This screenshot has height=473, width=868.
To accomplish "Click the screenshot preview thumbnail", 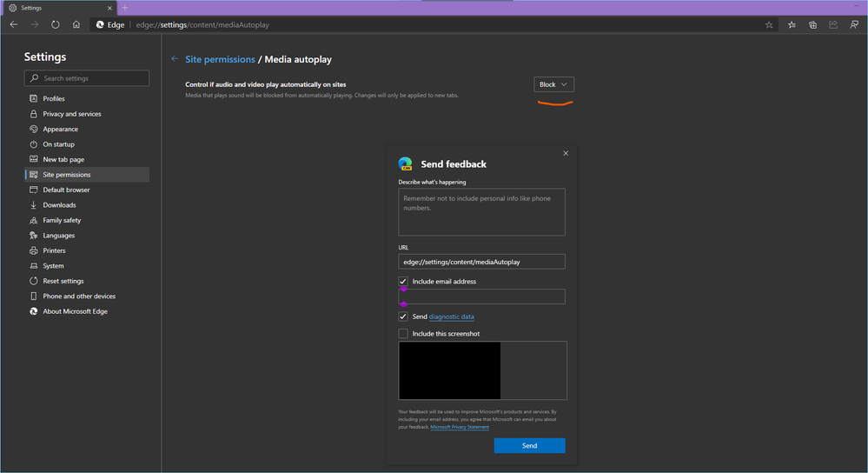I will pos(483,370).
